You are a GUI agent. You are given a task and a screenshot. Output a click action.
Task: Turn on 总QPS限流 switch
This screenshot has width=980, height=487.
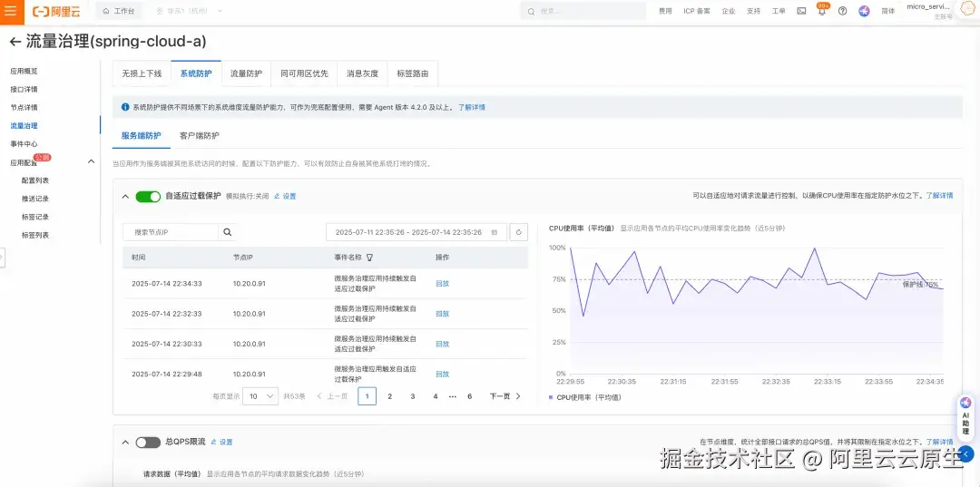(x=148, y=442)
